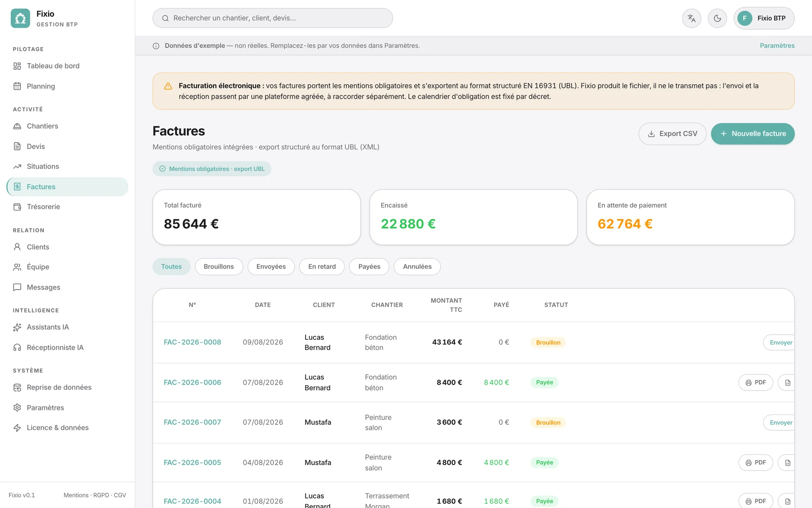The image size is (812, 508).
Task: Click the Assistants IA sparkle icon
Action: coord(17,327)
